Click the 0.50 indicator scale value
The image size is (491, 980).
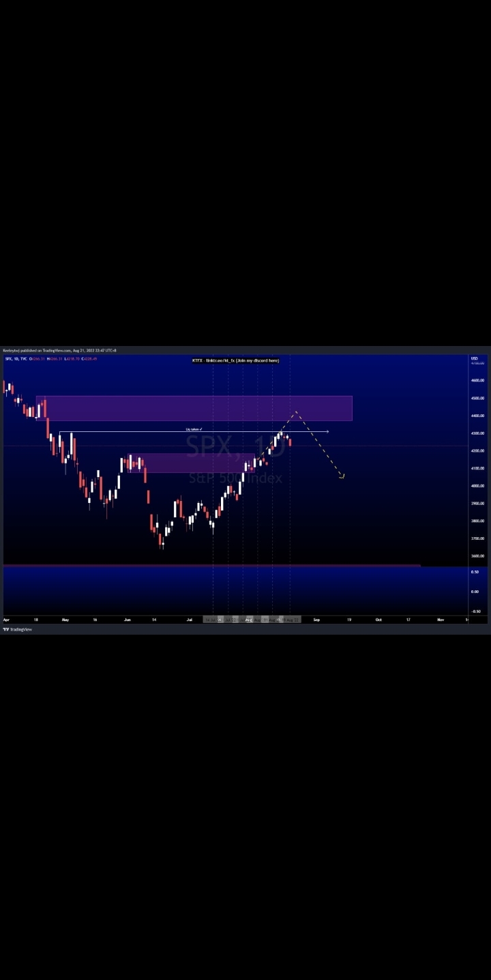tap(475, 572)
